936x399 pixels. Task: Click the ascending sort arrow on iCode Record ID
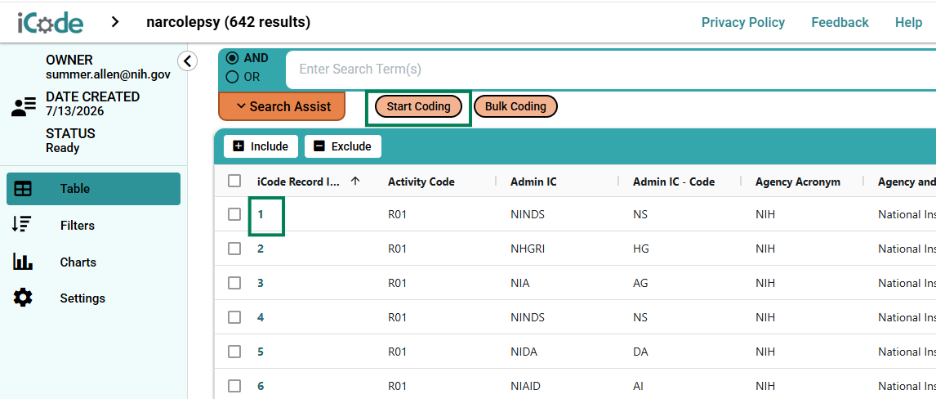[x=355, y=182]
